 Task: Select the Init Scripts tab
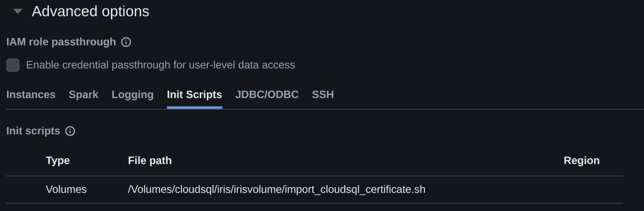click(194, 94)
